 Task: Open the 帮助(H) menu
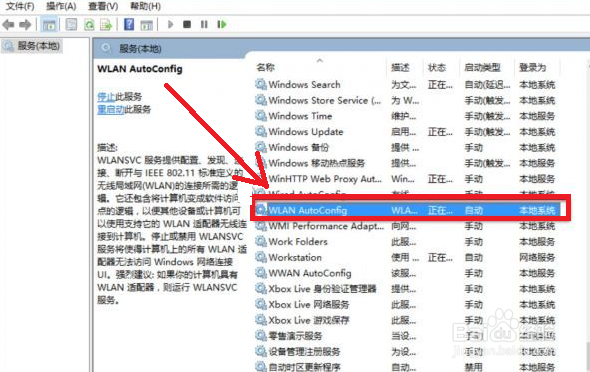pos(145,6)
